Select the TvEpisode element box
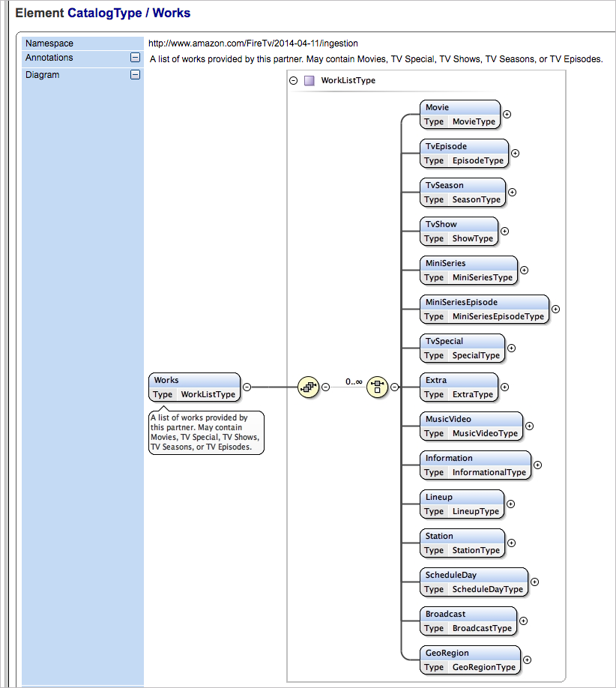Viewport: 616px width, 688px height. 463,153
